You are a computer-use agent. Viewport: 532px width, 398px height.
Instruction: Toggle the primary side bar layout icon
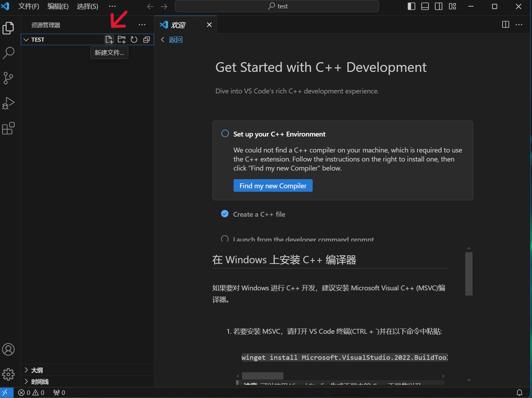point(411,6)
